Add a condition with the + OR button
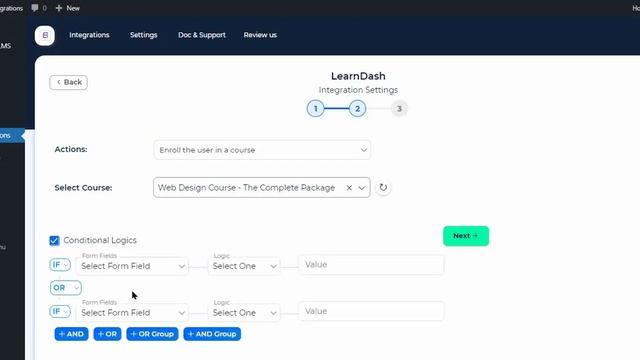640x360 pixels. 107,334
